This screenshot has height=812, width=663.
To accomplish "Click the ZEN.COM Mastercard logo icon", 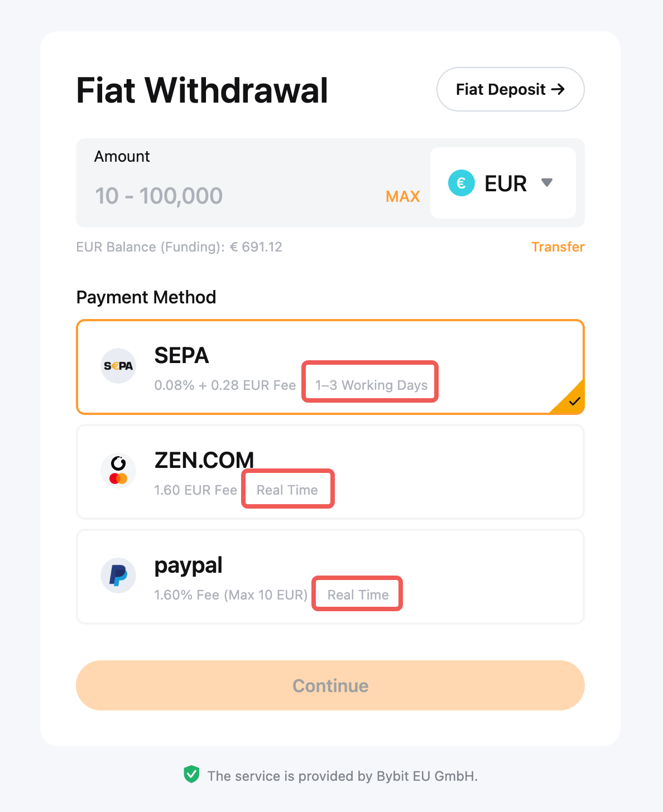I will pos(118,471).
